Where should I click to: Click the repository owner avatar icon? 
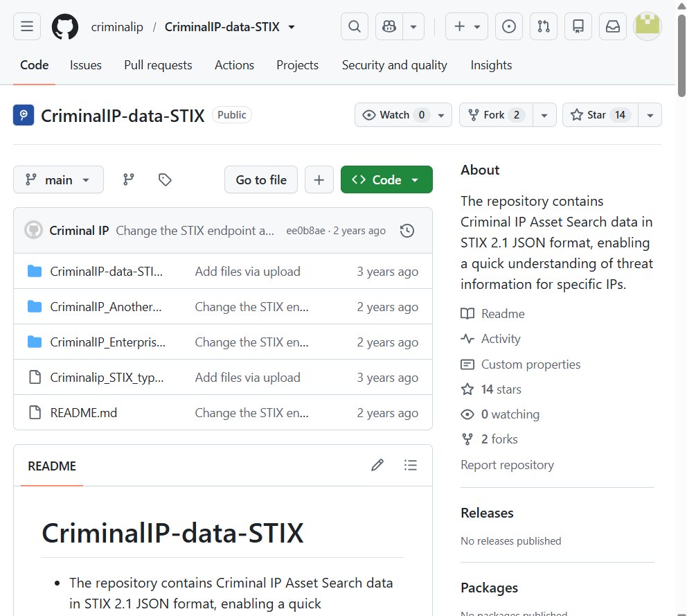(24, 115)
